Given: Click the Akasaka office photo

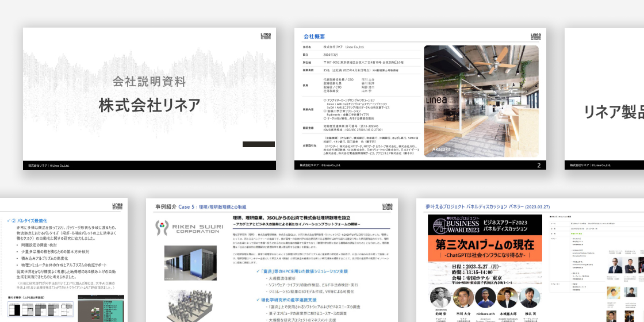Looking at the screenshot, I should point(481,101).
